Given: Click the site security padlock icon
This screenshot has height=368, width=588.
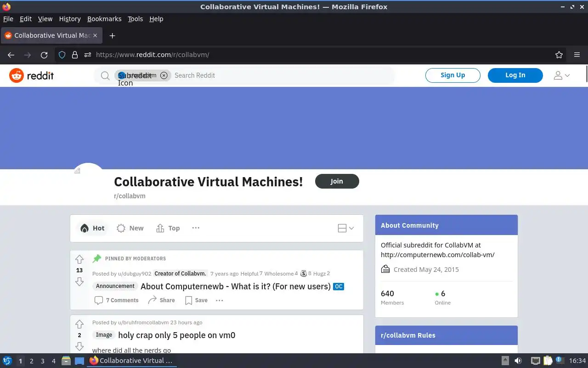Looking at the screenshot, I should [75, 55].
